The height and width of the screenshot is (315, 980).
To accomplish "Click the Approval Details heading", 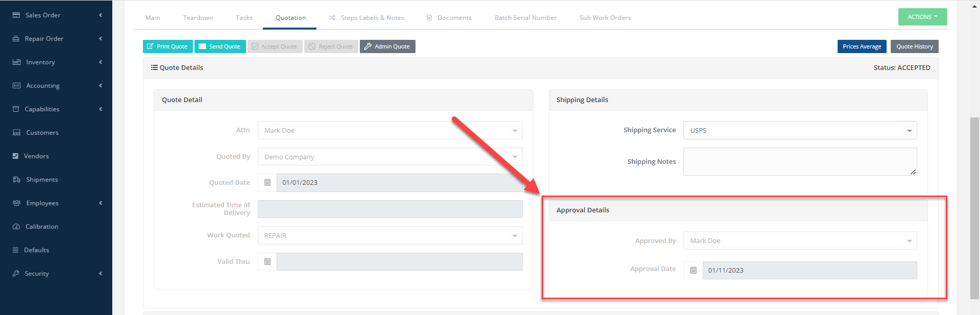I will (583, 210).
